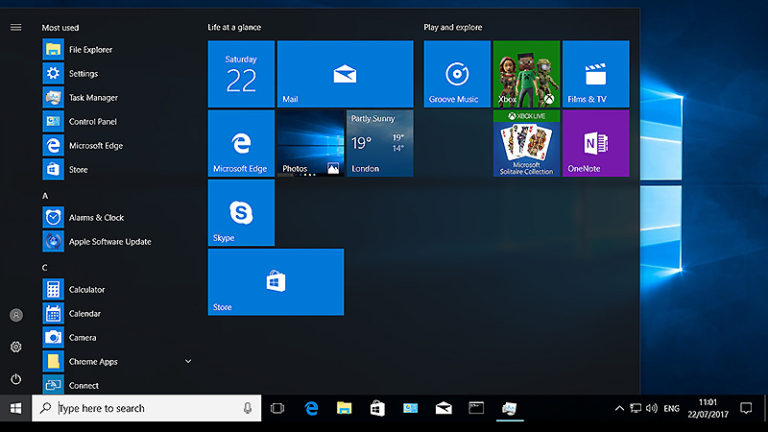The height and width of the screenshot is (432, 768).
Task: Open the Skype tile
Action: (x=241, y=212)
